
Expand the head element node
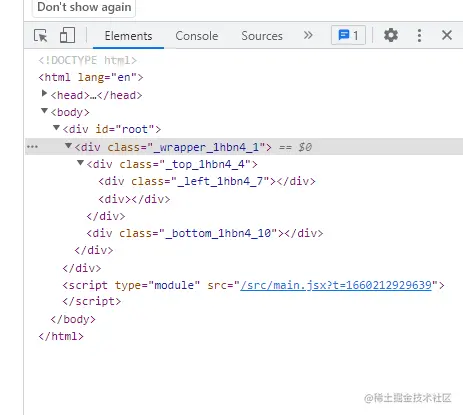tap(44, 93)
